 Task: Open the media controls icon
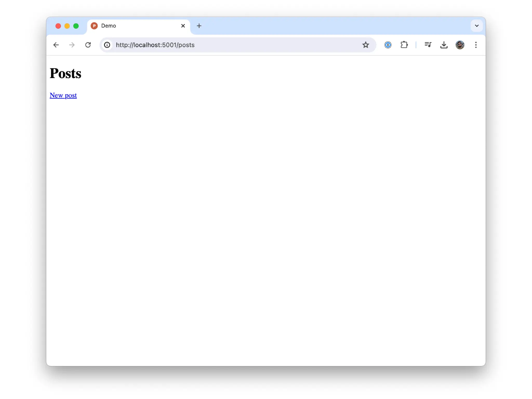428,45
